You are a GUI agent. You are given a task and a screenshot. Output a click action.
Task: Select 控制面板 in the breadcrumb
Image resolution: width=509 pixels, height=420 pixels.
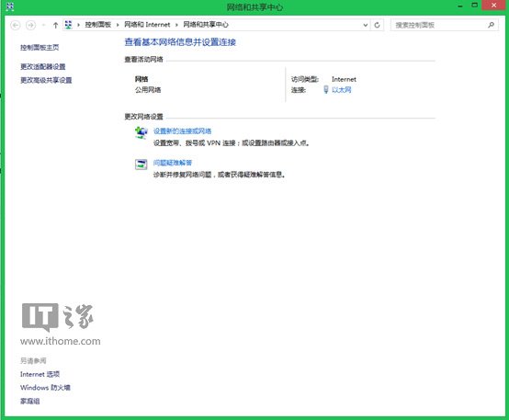(x=98, y=25)
